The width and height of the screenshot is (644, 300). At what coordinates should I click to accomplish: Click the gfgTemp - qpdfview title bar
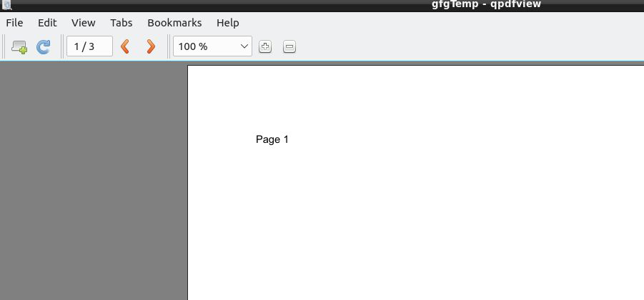[x=486, y=4]
